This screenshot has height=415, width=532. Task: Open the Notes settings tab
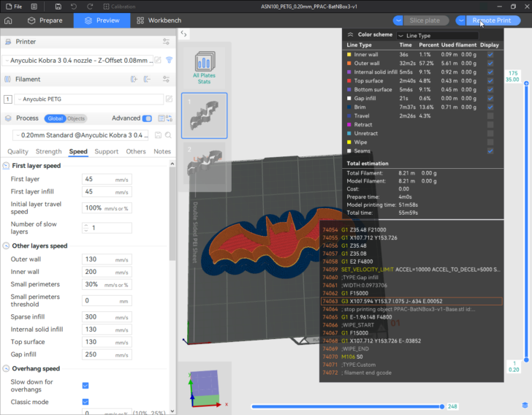tap(162, 151)
